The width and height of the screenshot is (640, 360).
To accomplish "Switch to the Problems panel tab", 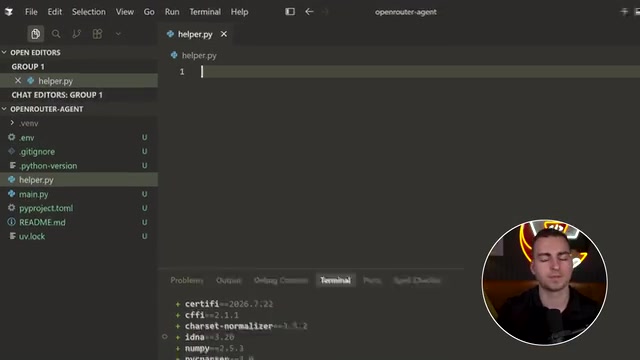I will (x=187, y=280).
